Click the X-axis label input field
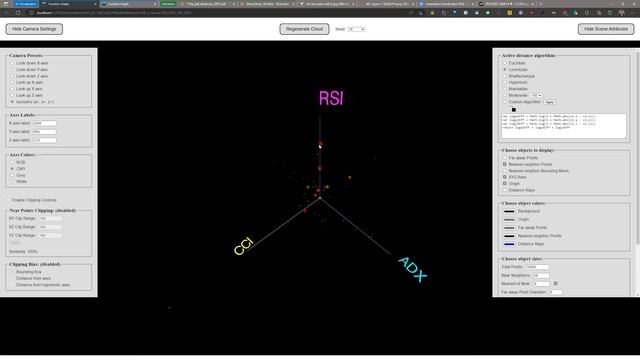640x360 pixels. coord(44,123)
